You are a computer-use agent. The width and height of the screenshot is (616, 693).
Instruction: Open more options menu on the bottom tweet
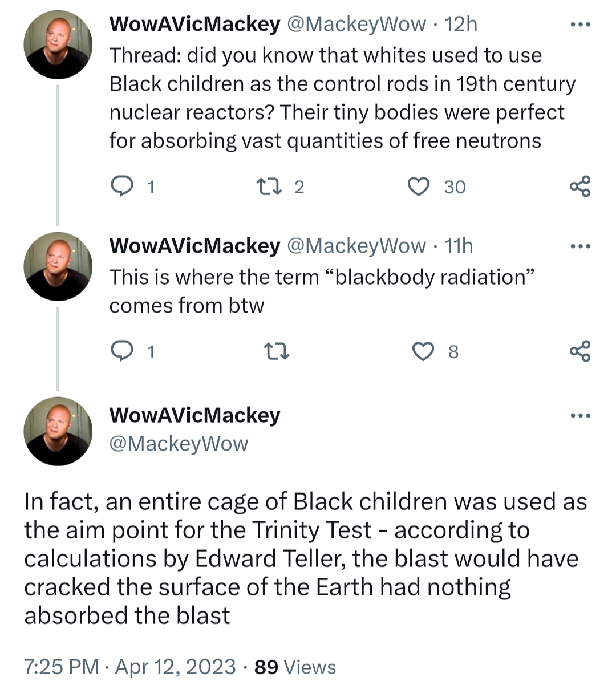tap(580, 416)
